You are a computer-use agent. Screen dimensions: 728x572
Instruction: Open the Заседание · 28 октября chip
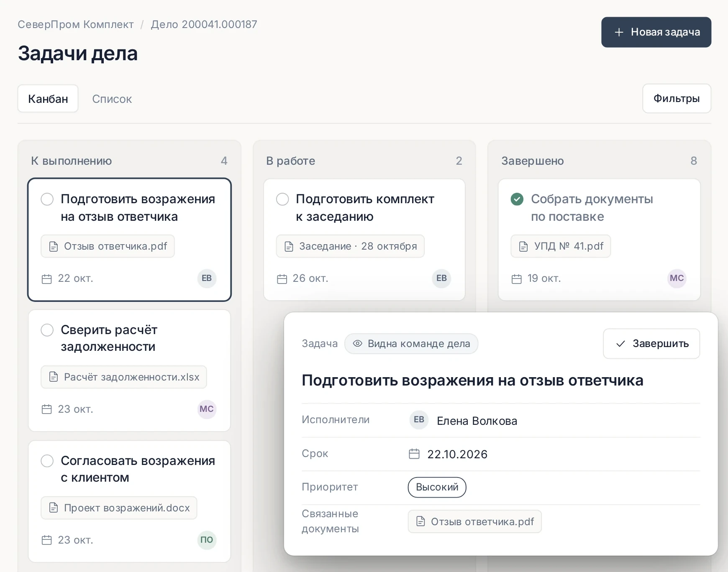350,246
